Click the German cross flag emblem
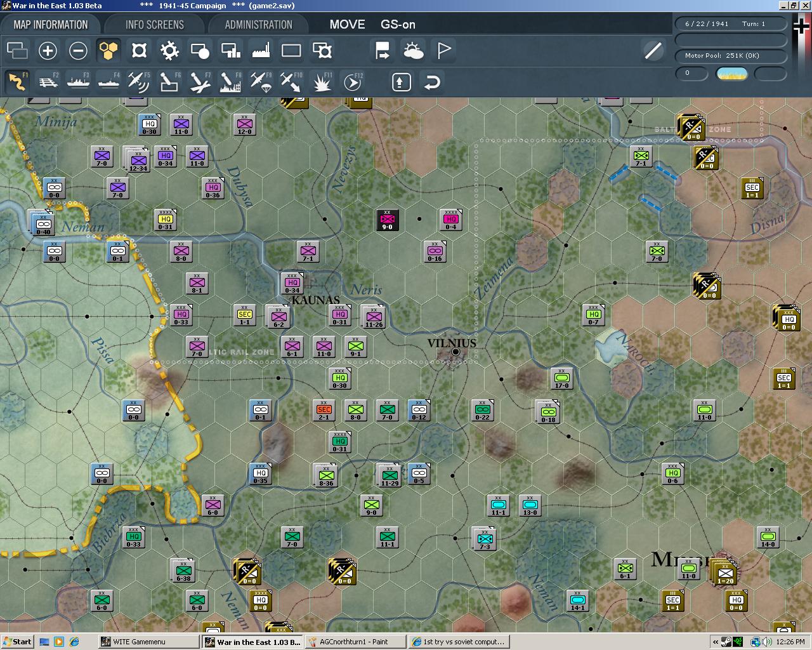 point(802,27)
